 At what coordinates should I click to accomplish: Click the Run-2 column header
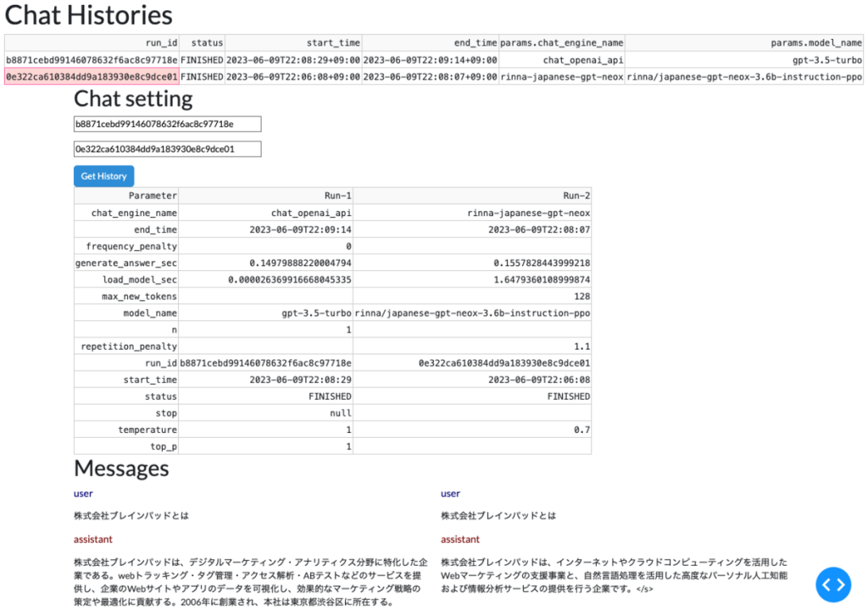tap(472, 195)
